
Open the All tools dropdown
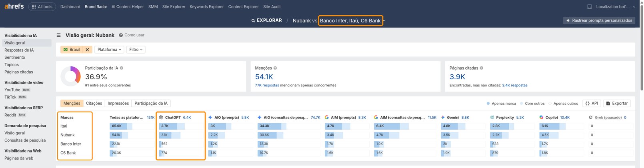[x=42, y=7]
